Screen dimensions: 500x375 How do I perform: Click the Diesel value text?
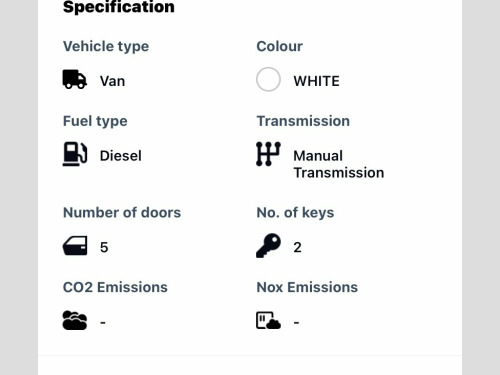click(121, 156)
